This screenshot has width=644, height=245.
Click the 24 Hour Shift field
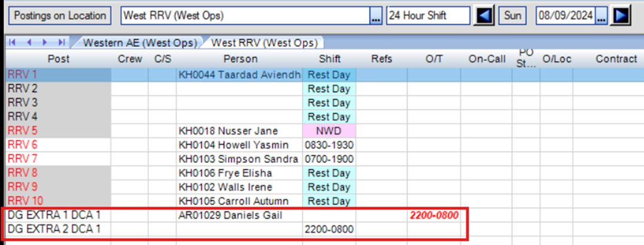(428, 16)
